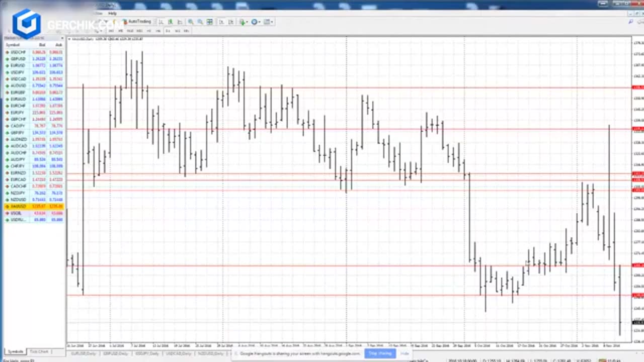Select NZDJPY in Market Watch

(34, 193)
